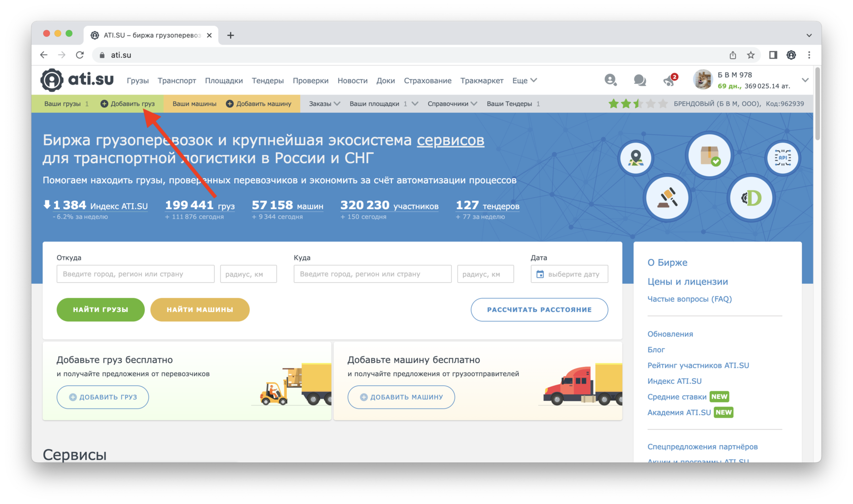Expand the Ваши площадки dropdown
The image size is (853, 504).
click(x=384, y=104)
